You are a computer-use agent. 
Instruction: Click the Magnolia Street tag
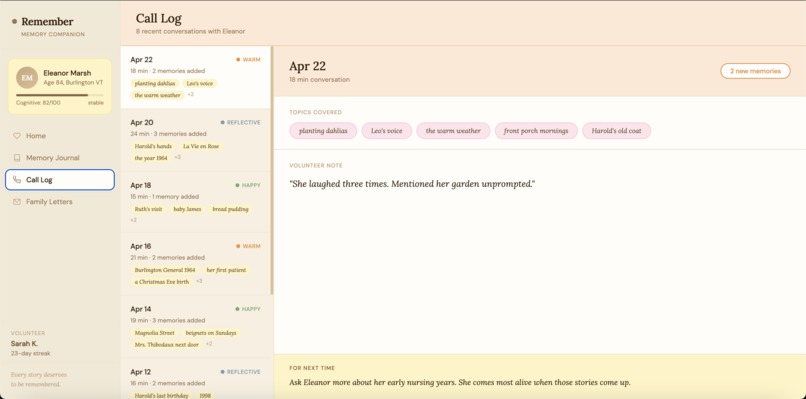tap(155, 333)
